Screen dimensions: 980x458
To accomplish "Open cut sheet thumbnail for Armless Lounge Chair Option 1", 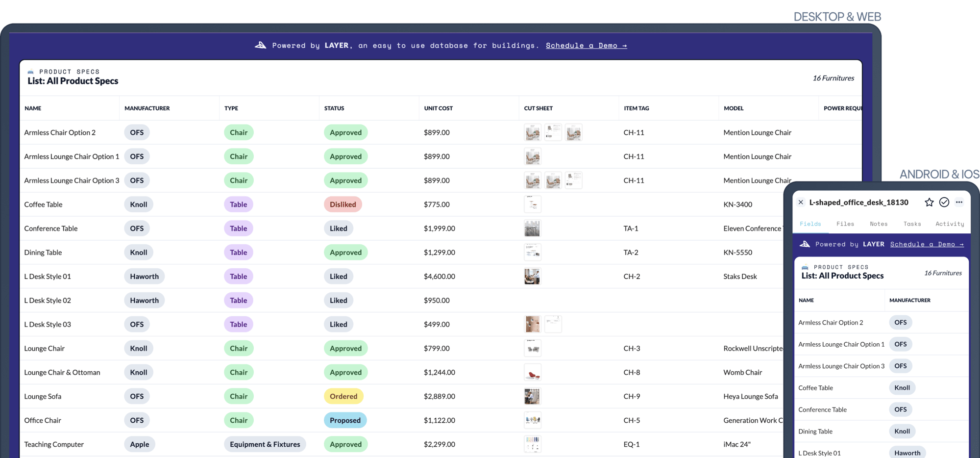I will pyautogui.click(x=533, y=156).
